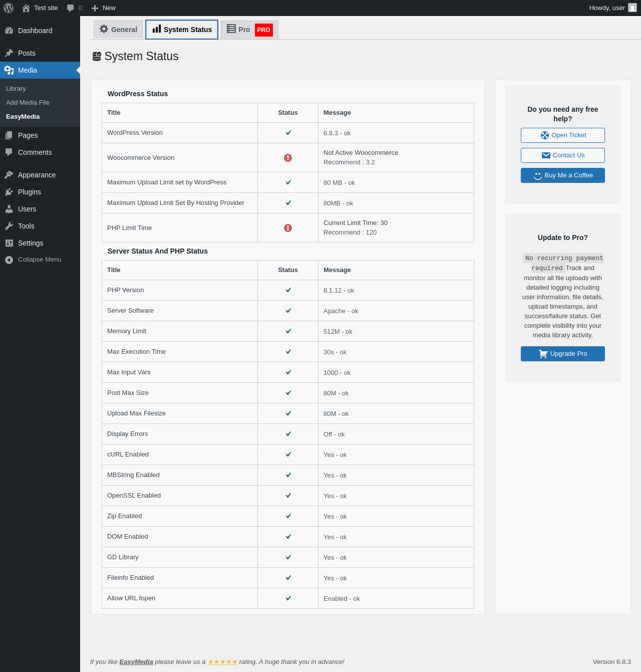The width and height of the screenshot is (641, 672).
Task: Click the Woocommerce Version warning icon
Action: (288, 158)
